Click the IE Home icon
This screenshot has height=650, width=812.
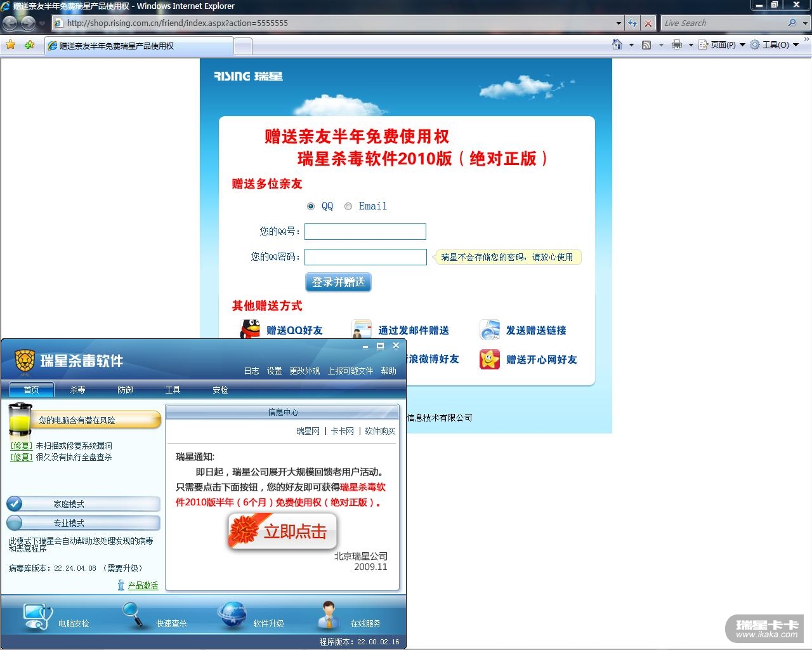tap(617, 44)
